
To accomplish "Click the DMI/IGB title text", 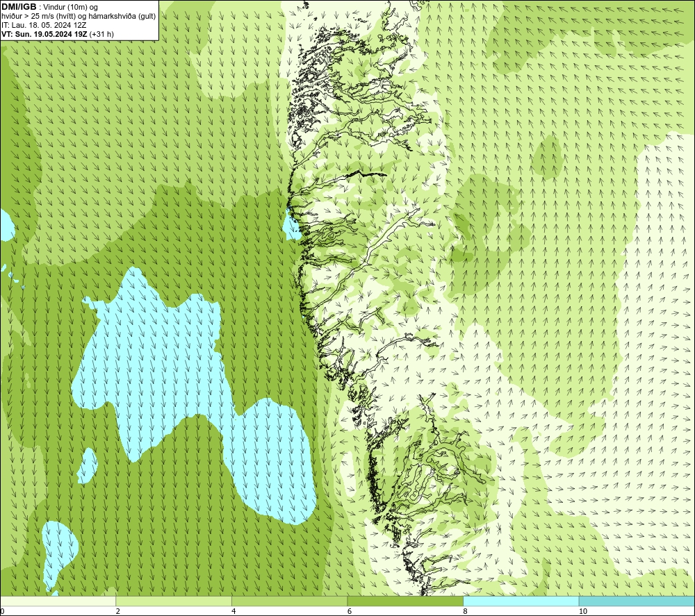I will pos(19,7).
